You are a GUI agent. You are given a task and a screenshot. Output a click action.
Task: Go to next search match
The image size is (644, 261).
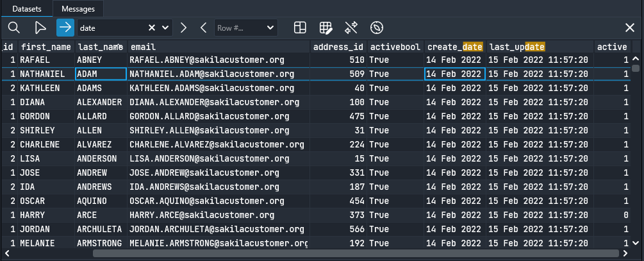pyautogui.click(x=184, y=28)
